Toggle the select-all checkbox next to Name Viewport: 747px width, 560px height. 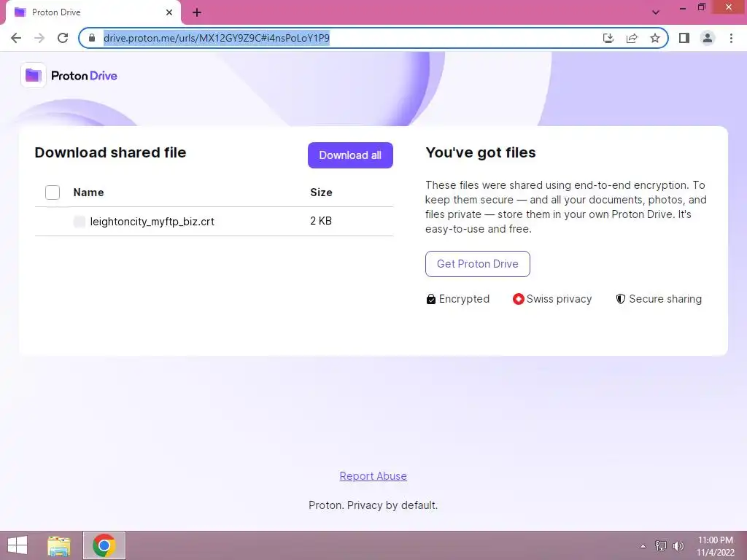(x=53, y=192)
